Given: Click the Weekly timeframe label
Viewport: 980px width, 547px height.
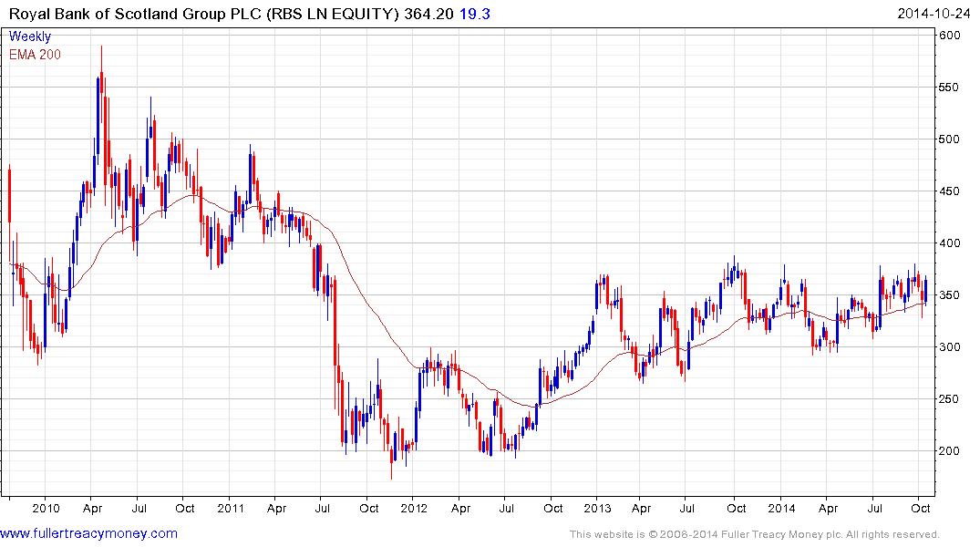Looking at the screenshot, I should pyautogui.click(x=30, y=36).
